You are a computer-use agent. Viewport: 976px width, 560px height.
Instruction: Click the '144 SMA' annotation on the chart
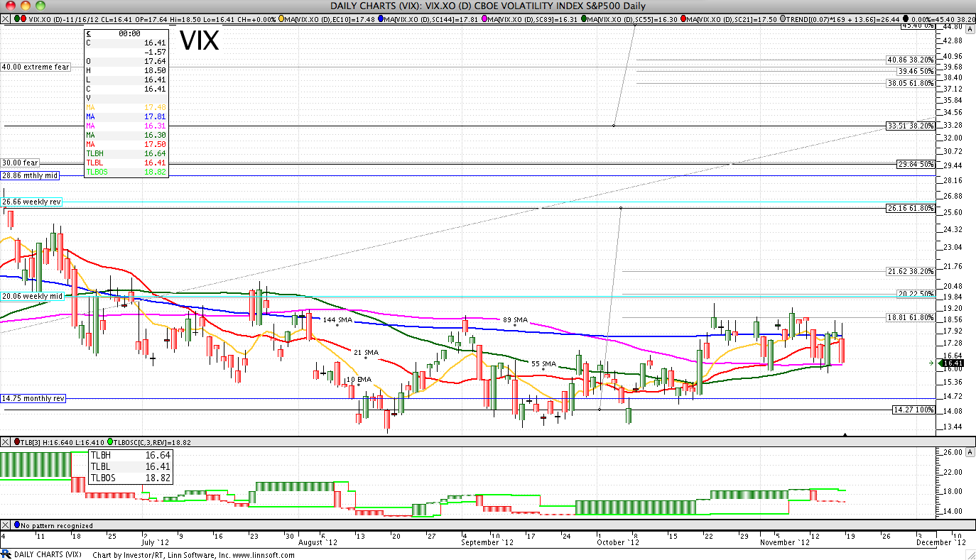[x=338, y=320]
